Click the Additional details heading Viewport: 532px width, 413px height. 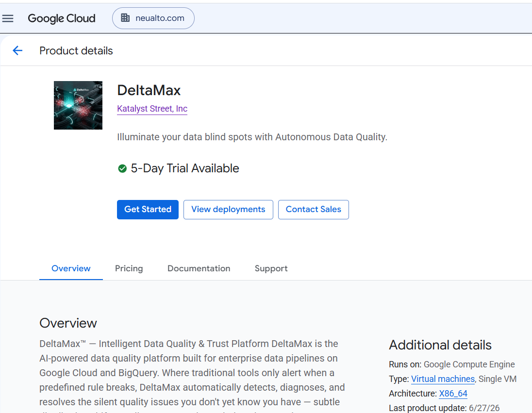tap(440, 345)
